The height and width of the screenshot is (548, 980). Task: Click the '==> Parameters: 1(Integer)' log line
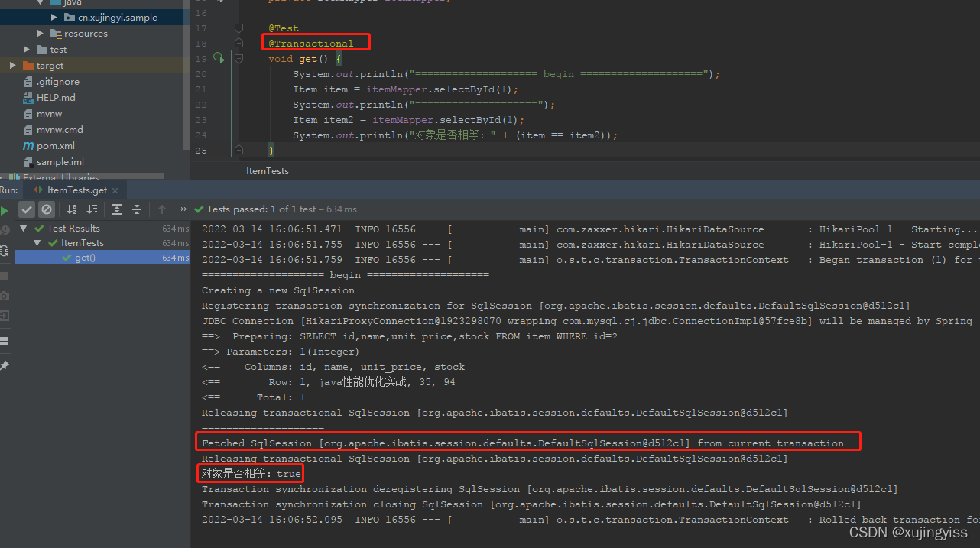tap(281, 352)
